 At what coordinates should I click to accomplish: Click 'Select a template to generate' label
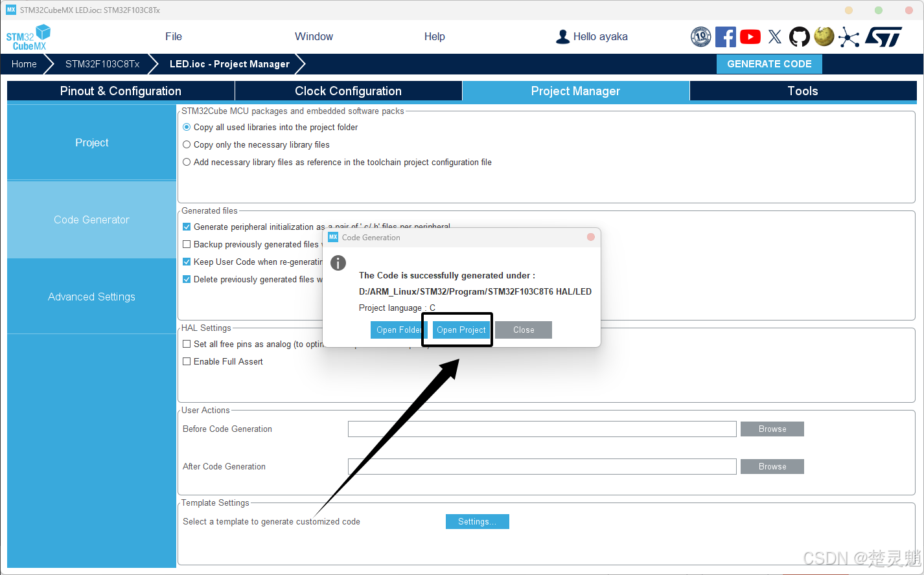coord(271,522)
